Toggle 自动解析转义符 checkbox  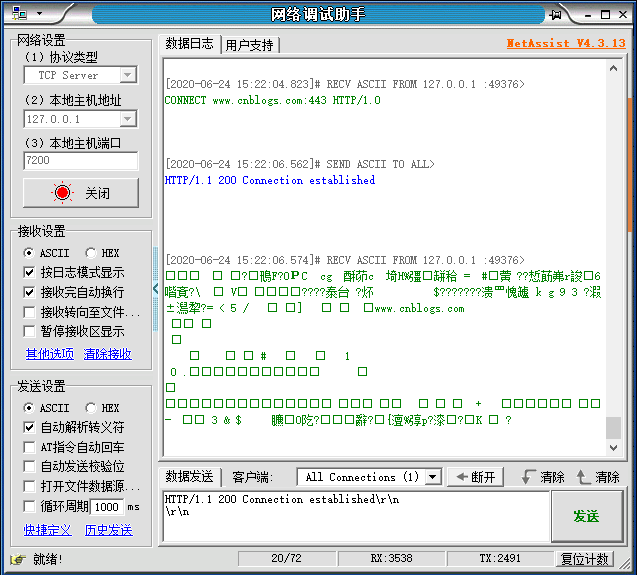29,427
